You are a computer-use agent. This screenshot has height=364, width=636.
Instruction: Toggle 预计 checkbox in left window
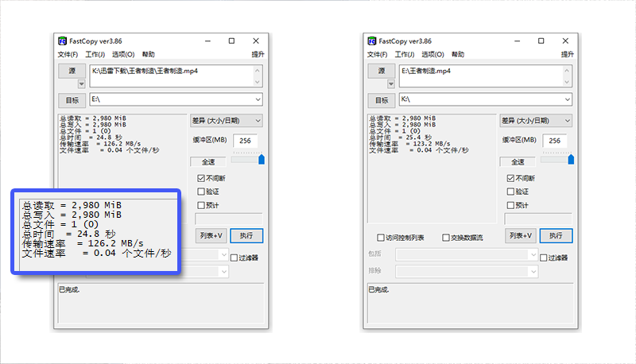coord(201,205)
